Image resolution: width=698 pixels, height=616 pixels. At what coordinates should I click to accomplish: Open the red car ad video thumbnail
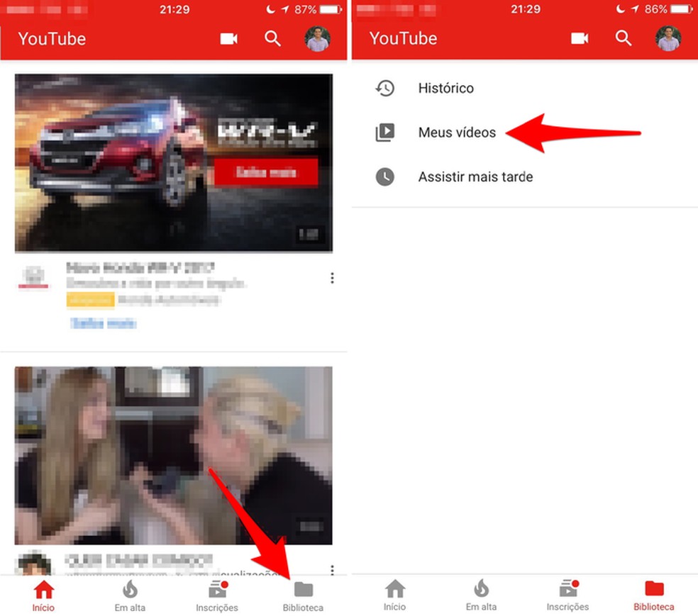coord(174,163)
